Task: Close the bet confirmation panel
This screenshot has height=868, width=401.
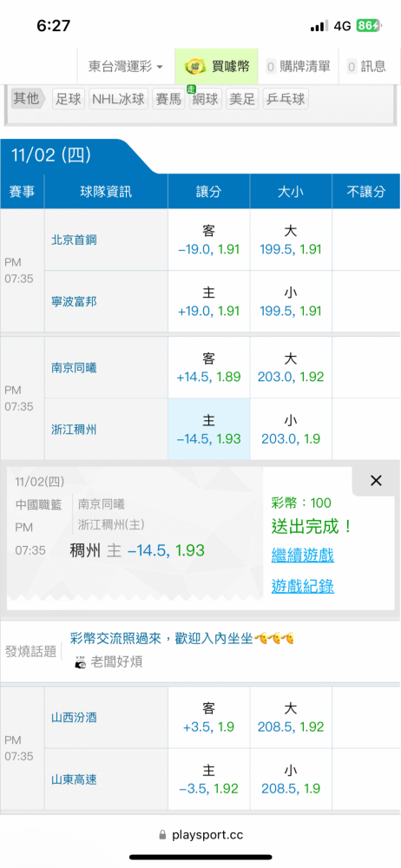Action: tap(376, 481)
